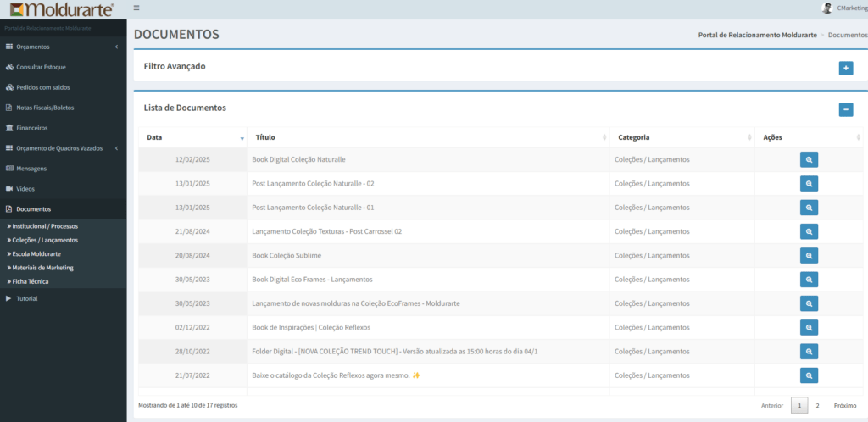Click Mostrando de 1 até 10 de 17 registros
The width and height of the screenshot is (868, 422).
(x=187, y=405)
